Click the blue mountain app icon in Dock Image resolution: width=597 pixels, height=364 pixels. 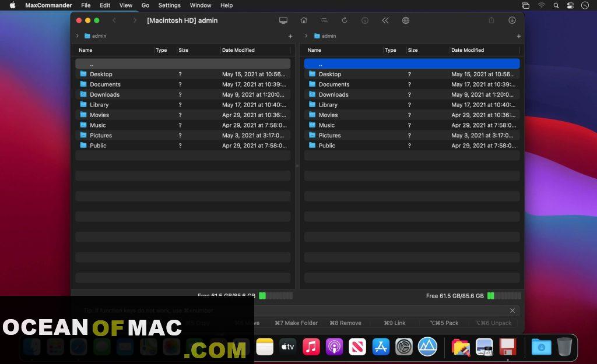[x=427, y=347]
